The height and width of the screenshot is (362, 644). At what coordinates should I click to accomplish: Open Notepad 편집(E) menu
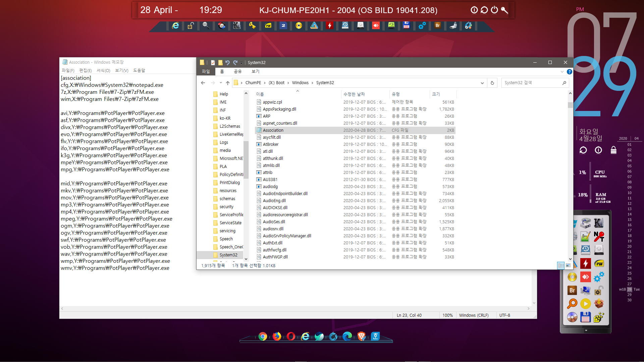tap(85, 70)
